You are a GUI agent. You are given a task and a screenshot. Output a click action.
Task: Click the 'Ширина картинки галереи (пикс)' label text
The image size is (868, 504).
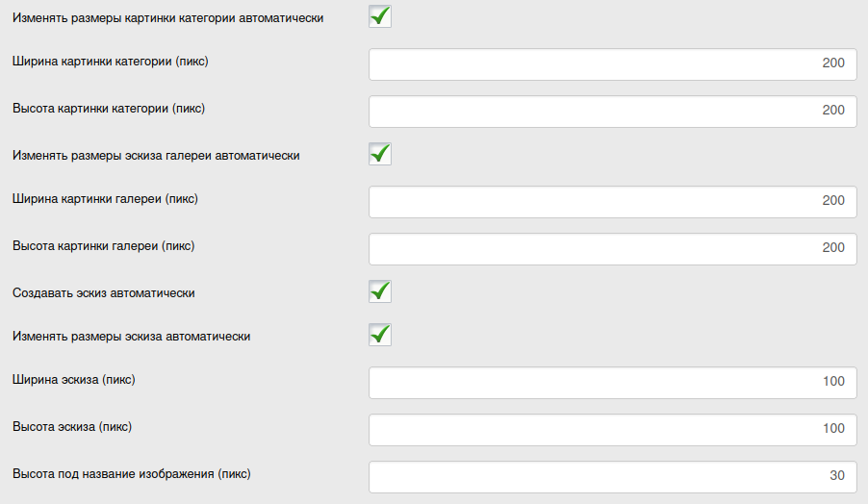click(x=106, y=199)
